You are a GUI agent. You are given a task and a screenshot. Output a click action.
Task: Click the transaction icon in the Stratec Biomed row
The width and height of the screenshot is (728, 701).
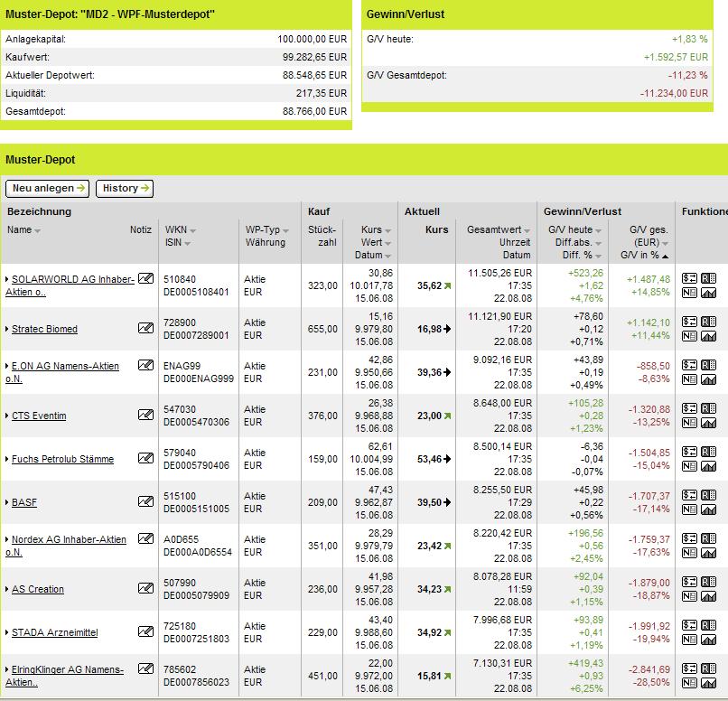688,322
